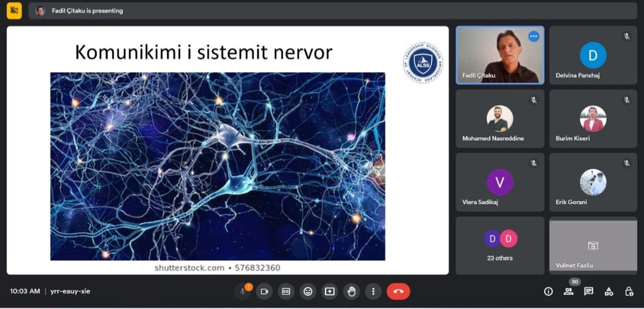Open the host controls lock icon

629,291
